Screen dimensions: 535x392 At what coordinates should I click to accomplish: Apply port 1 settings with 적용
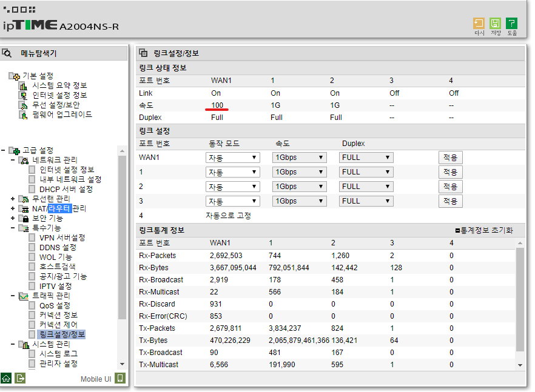point(450,172)
